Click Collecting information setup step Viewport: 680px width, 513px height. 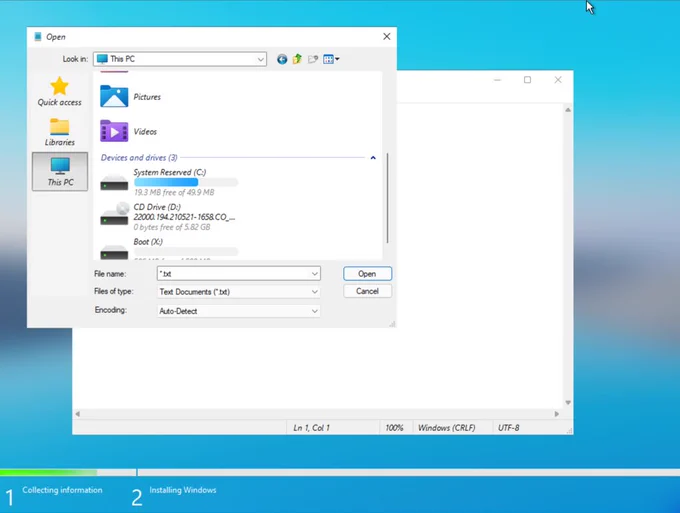point(62,490)
